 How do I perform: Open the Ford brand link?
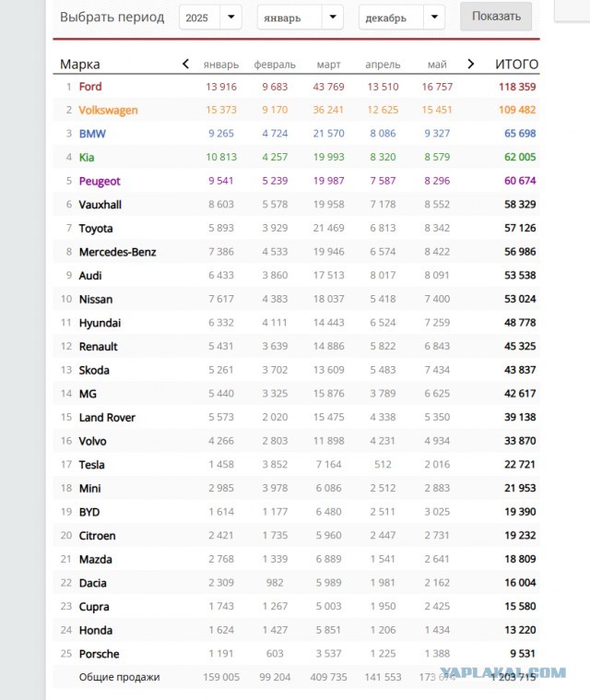[90, 87]
